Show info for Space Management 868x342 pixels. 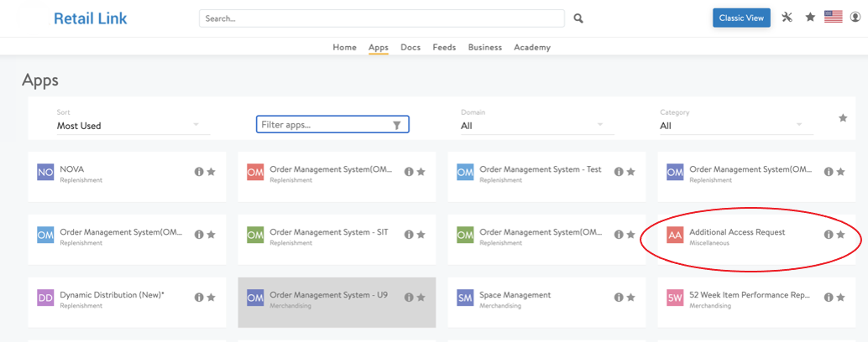(x=619, y=298)
